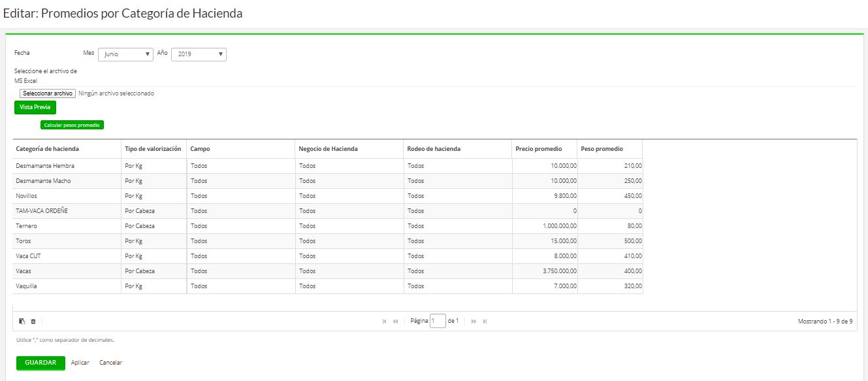Click Seleccionar archivo button
The height and width of the screenshot is (381, 868).
pyautogui.click(x=48, y=93)
